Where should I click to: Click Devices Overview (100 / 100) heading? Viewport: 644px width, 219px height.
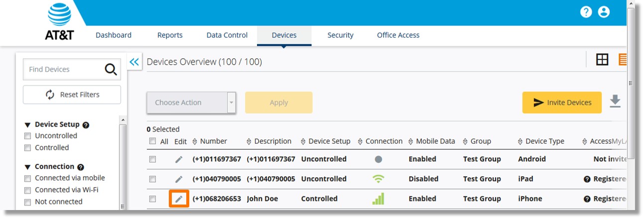[204, 62]
